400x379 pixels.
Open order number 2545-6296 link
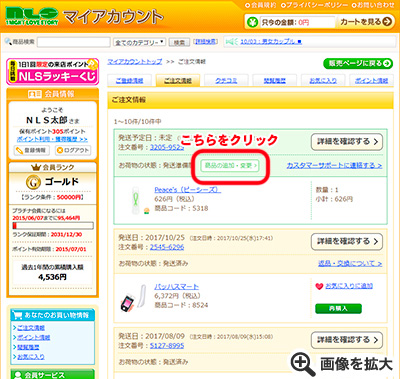pos(167,247)
